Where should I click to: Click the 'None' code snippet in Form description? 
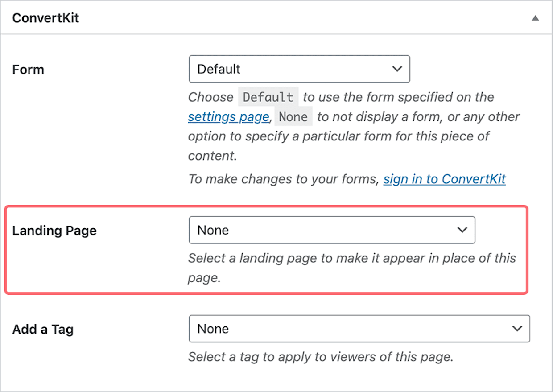coord(293,117)
